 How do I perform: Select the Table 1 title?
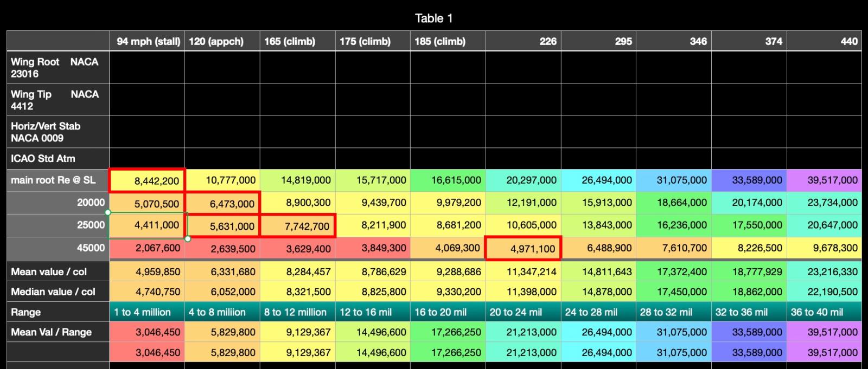click(x=433, y=18)
